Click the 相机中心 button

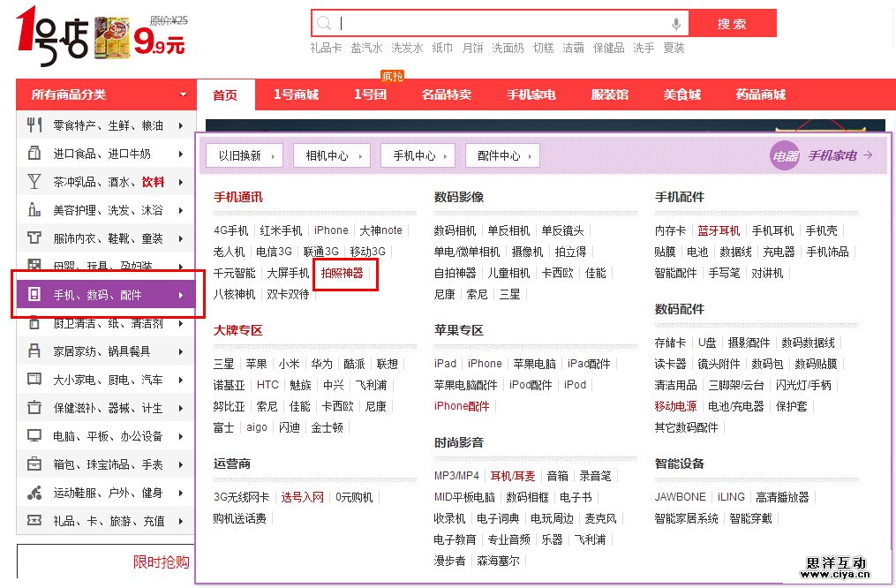point(332,155)
